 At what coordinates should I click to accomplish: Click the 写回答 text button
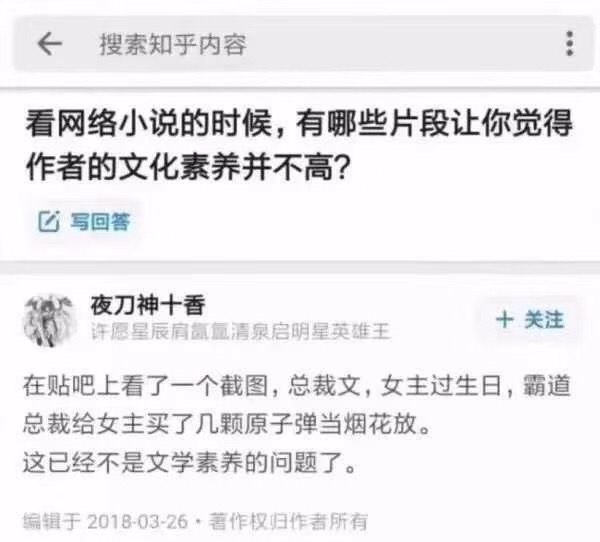pyautogui.click(x=100, y=221)
